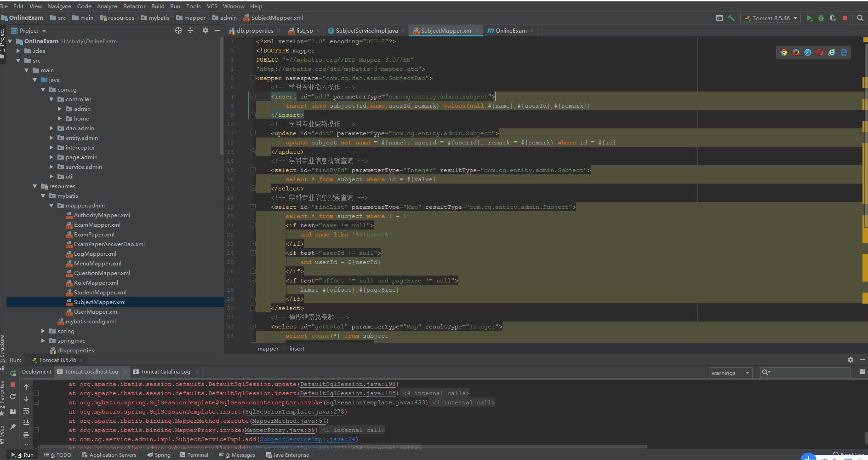Open the page in Chrome browser icon
The width and height of the screenshot is (868, 460).
click(784, 52)
